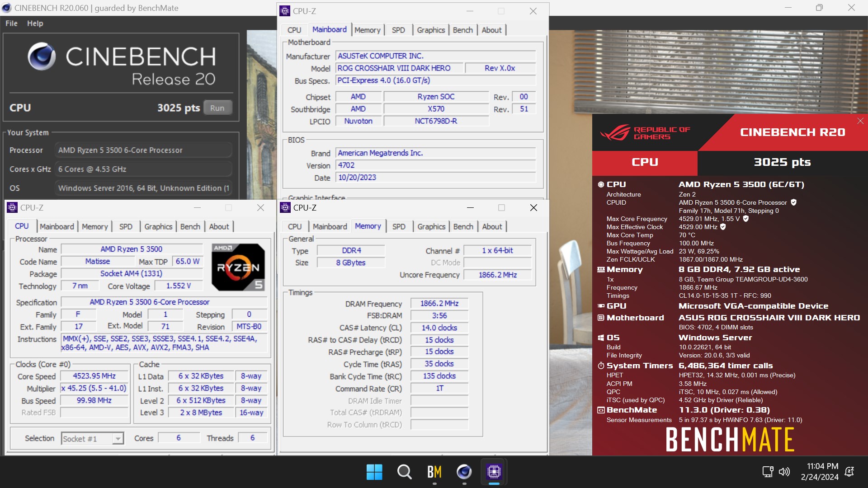868x488 pixels.
Task: Open Mainboard tab in Memory window
Action: 330,226
